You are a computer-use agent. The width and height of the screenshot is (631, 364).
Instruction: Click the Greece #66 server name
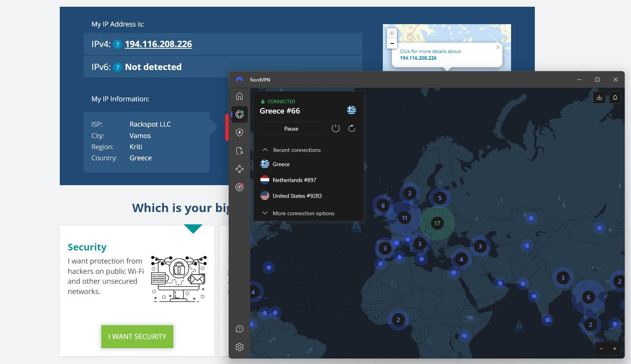pos(280,111)
